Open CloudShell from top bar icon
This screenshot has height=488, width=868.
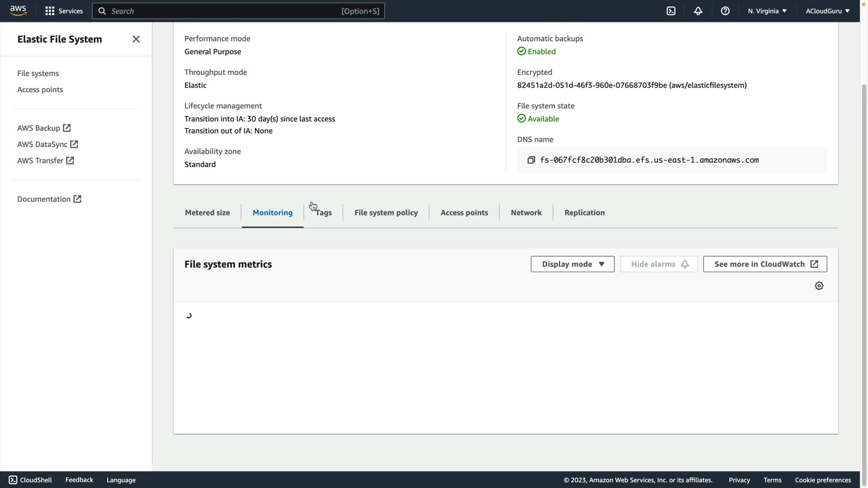[x=671, y=11]
